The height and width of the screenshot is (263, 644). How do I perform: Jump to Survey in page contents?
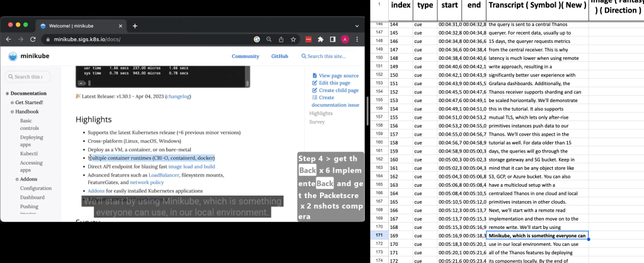click(x=317, y=122)
